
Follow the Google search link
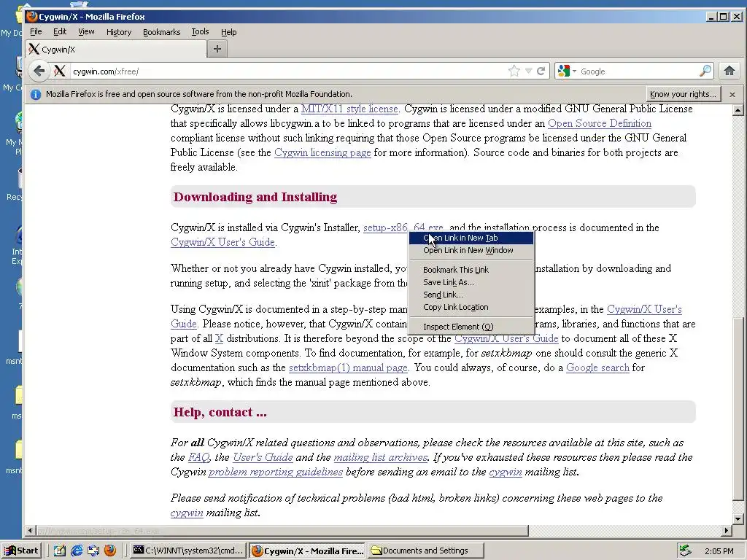[x=597, y=367]
